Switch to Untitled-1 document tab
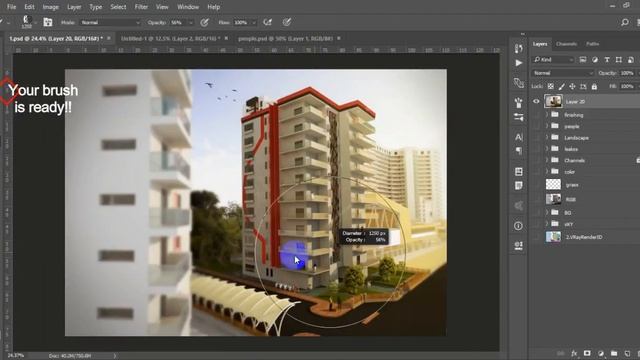The width and height of the screenshot is (640, 360). (x=171, y=38)
